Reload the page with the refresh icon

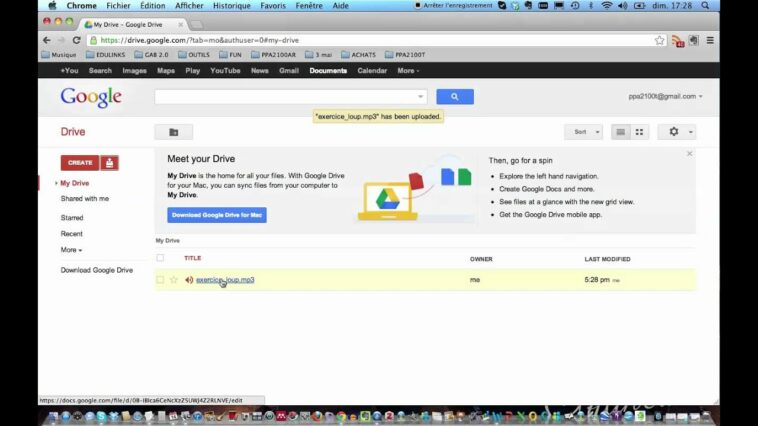click(76, 40)
